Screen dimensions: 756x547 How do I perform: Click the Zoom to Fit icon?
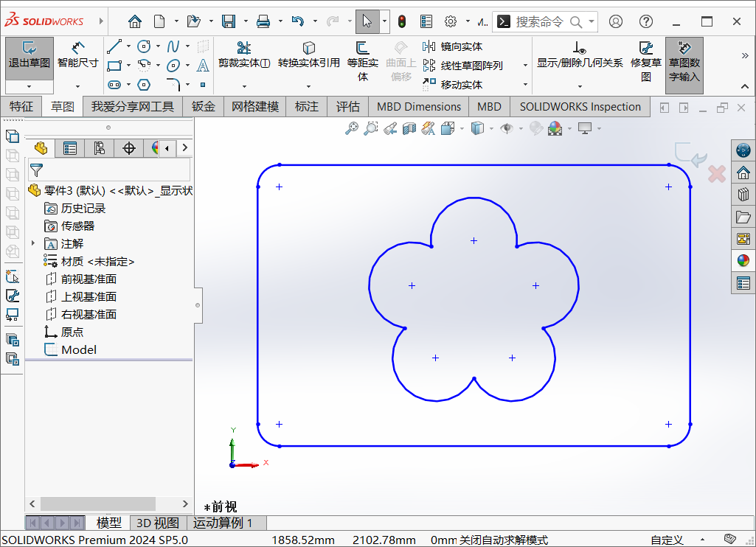point(352,128)
